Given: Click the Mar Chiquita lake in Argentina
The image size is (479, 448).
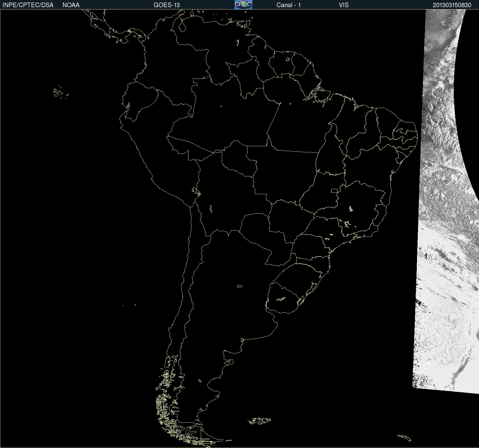Looking at the screenshot, I should tap(239, 286).
